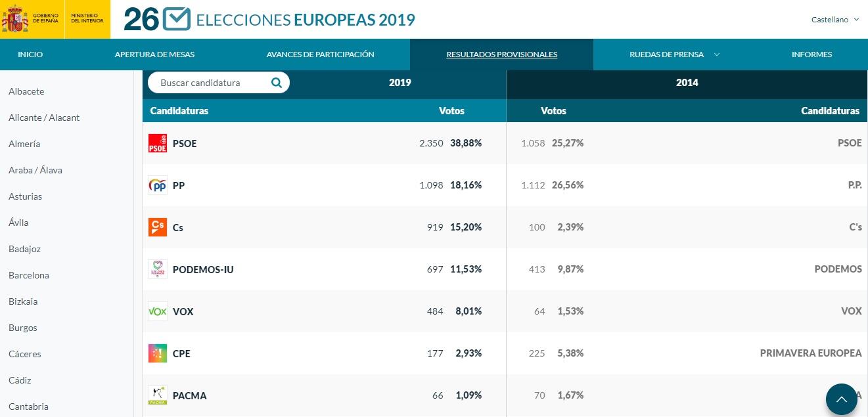Click the PACMA party logo

coord(158,395)
